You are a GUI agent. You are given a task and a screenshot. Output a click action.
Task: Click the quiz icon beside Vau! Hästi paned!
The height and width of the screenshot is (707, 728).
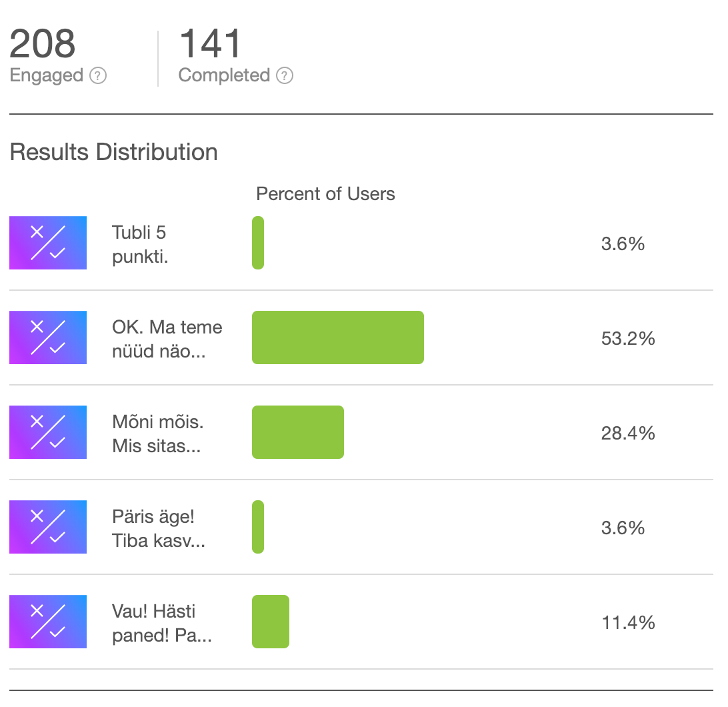48,622
